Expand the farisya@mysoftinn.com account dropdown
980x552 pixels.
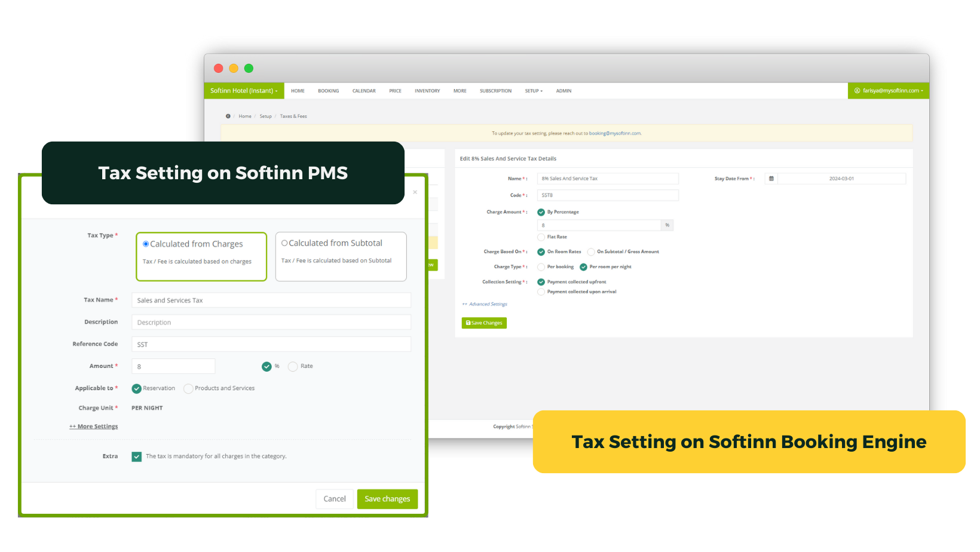(x=889, y=91)
